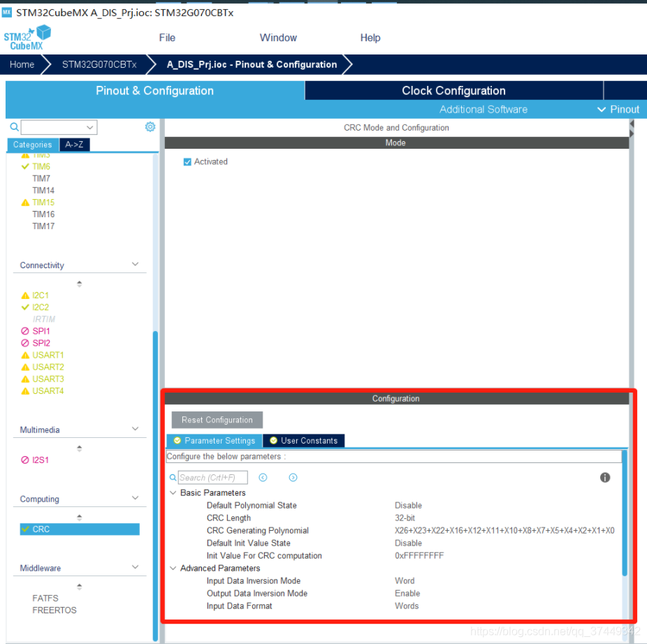Open the Window menu
Screen dimensions: 647x644
point(278,38)
